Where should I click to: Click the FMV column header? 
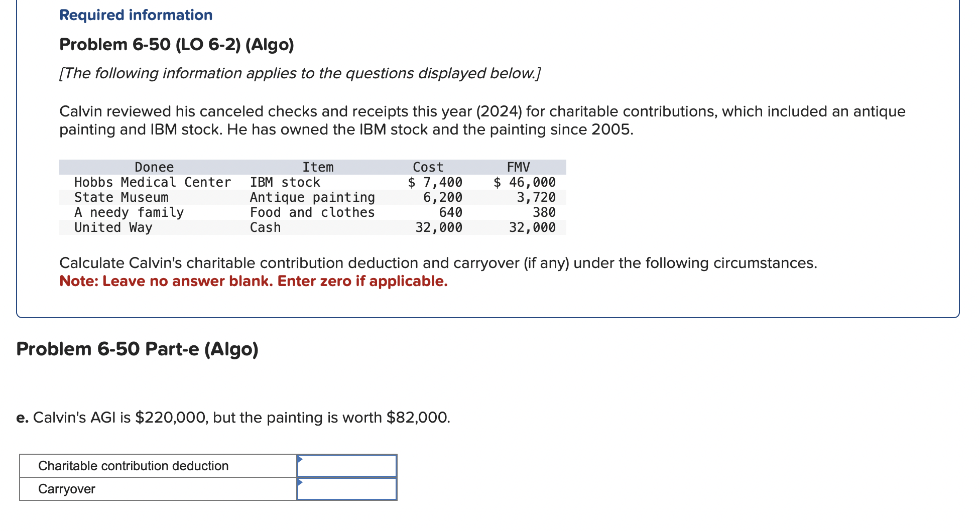pyautogui.click(x=519, y=167)
